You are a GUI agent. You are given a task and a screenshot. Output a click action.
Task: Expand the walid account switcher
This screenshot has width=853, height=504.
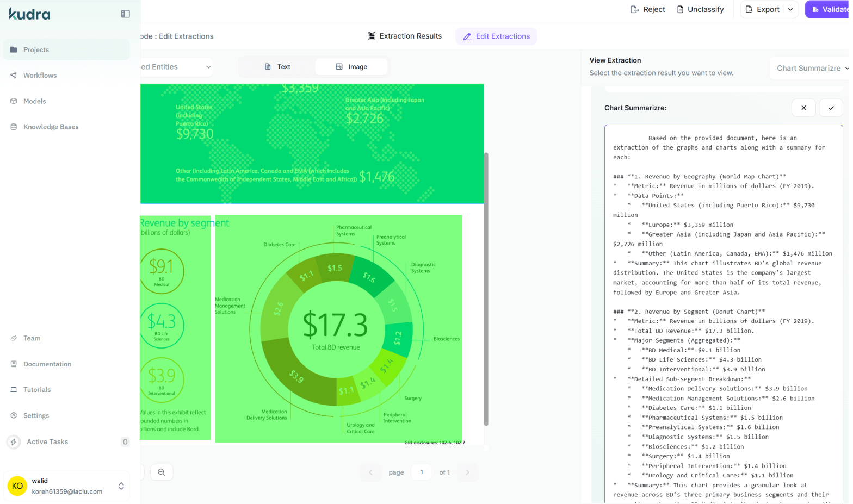tap(121, 486)
